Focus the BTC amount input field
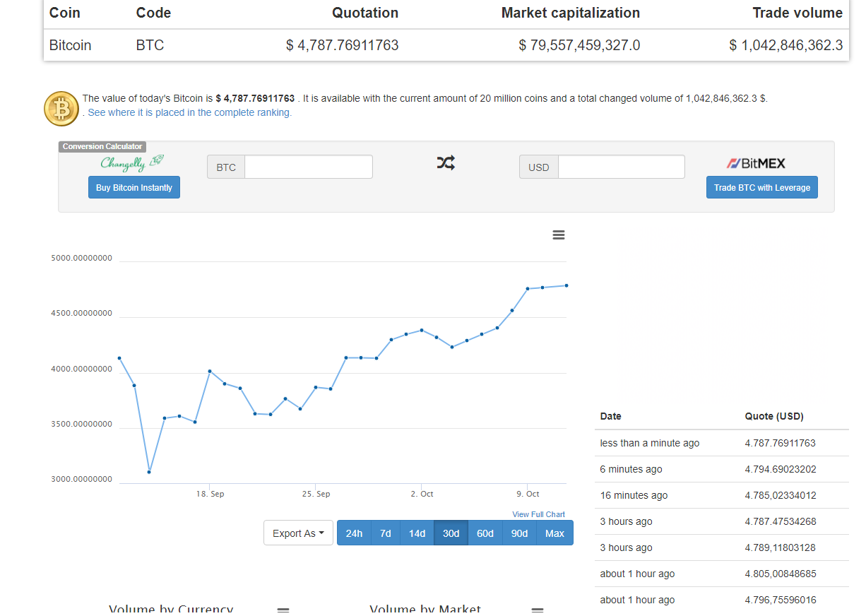This screenshot has height=616, width=866. tap(308, 167)
